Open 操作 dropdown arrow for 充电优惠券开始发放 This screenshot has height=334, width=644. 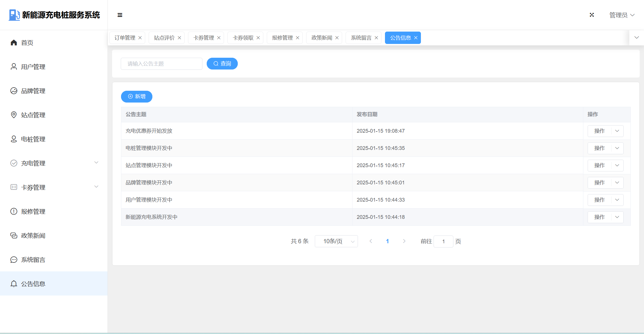[617, 131]
